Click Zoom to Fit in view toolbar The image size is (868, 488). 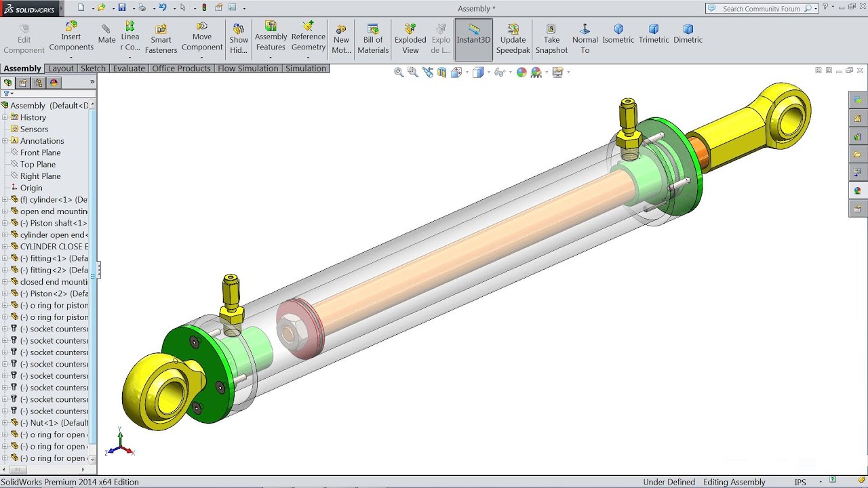tap(399, 72)
